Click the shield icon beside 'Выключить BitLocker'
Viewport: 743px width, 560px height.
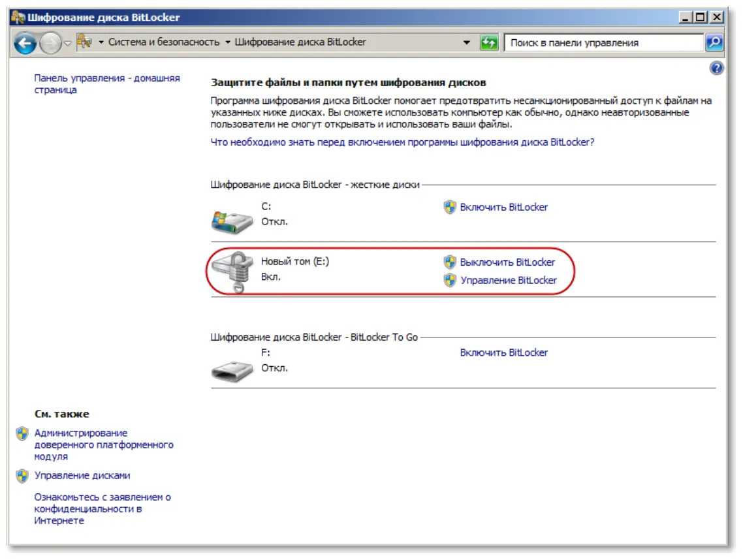coord(450,262)
